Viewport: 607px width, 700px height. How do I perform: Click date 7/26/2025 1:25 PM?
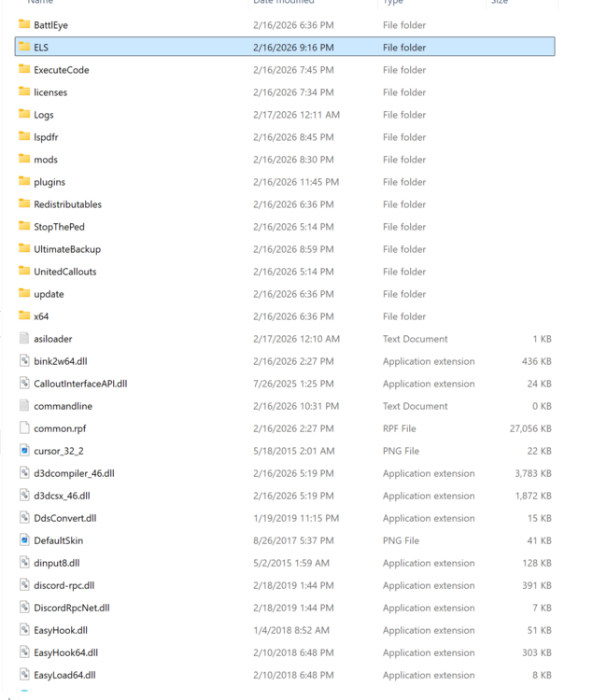tap(293, 384)
